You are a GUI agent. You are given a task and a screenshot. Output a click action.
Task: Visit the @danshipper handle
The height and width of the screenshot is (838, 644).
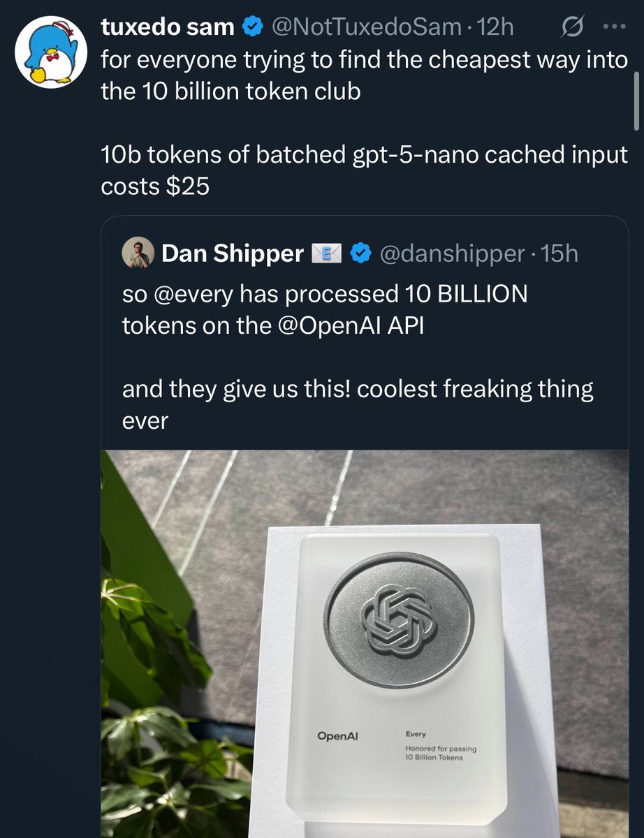pos(451,254)
